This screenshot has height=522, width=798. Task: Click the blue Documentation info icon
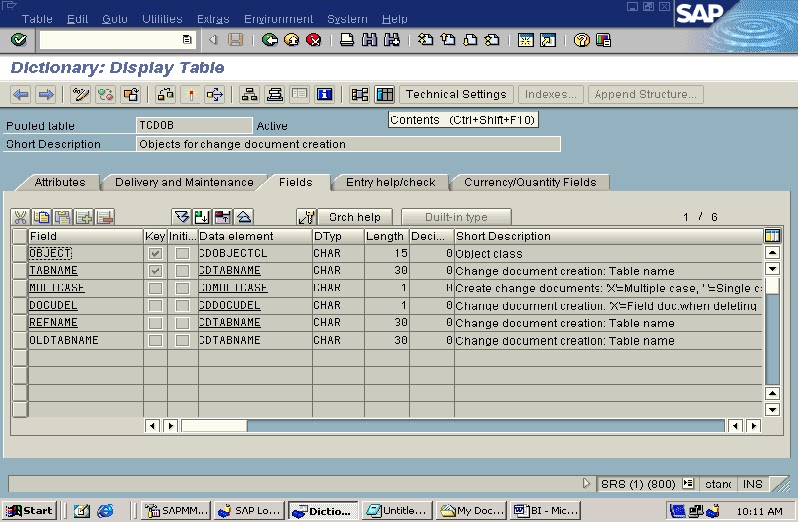point(324,94)
